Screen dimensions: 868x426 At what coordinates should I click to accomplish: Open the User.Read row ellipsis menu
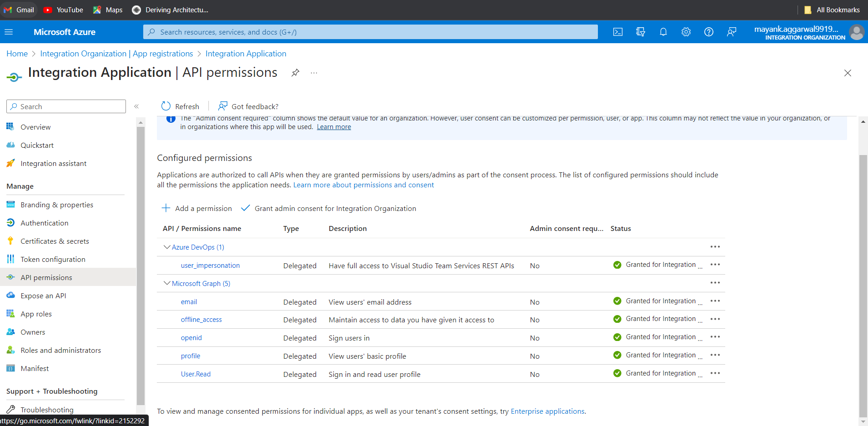tap(715, 373)
